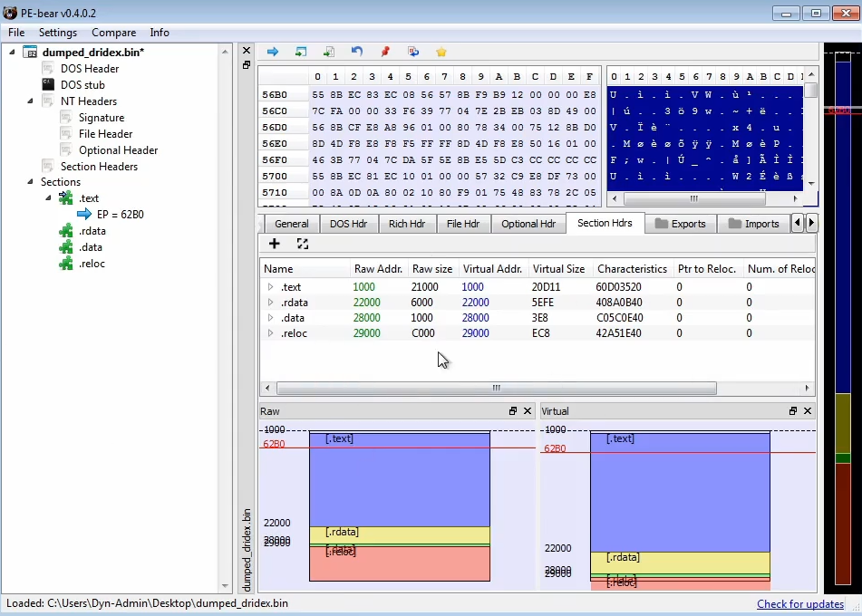The height and width of the screenshot is (616, 862).
Task: Collapse the Sections tree node
Action: pos(32,182)
